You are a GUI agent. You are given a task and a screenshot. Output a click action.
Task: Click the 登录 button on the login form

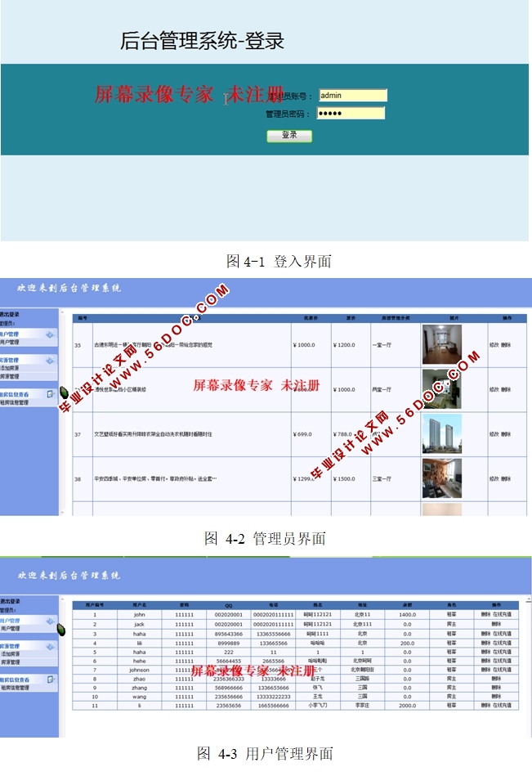289,135
